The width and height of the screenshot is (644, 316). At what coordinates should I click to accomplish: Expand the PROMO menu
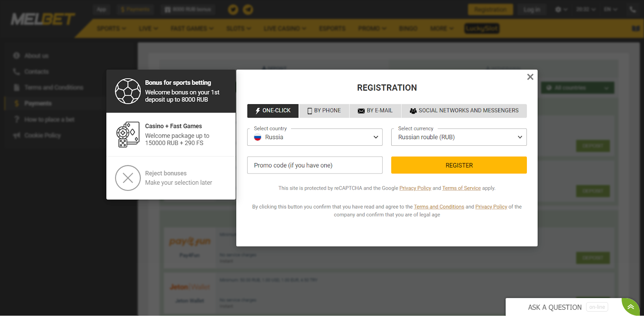click(372, 29)
